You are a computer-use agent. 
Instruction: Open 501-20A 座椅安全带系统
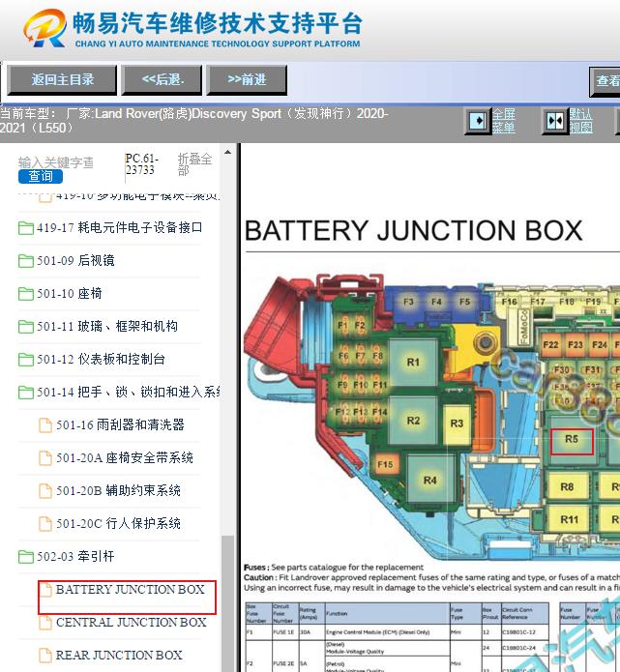tap(125, 458)
